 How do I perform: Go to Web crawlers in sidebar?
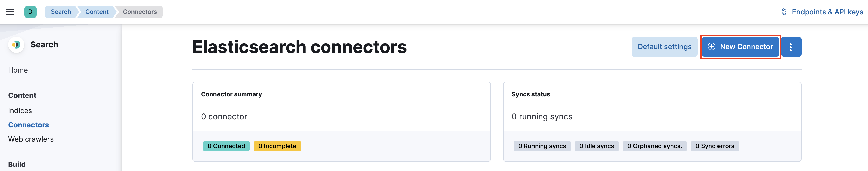click(x=31, y=139)
